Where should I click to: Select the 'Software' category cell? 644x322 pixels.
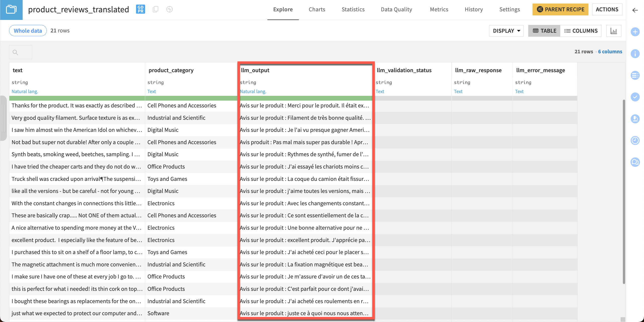pos(191,313)
